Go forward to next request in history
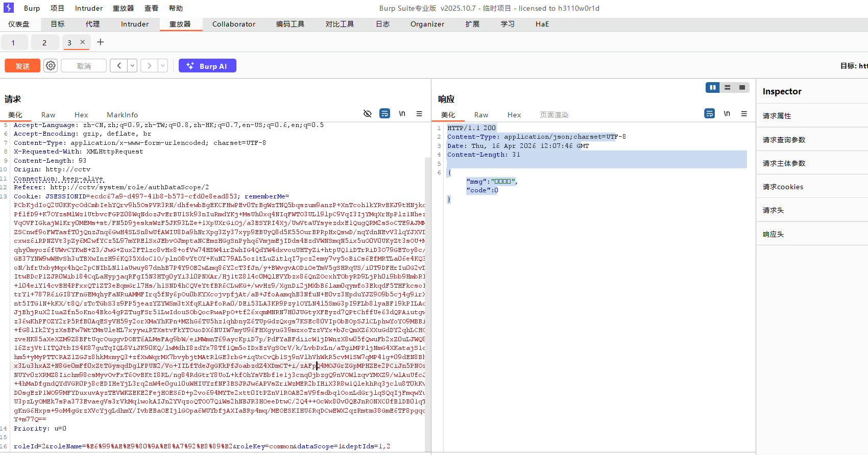Screen dimensions: 868x455 point(150,66)
